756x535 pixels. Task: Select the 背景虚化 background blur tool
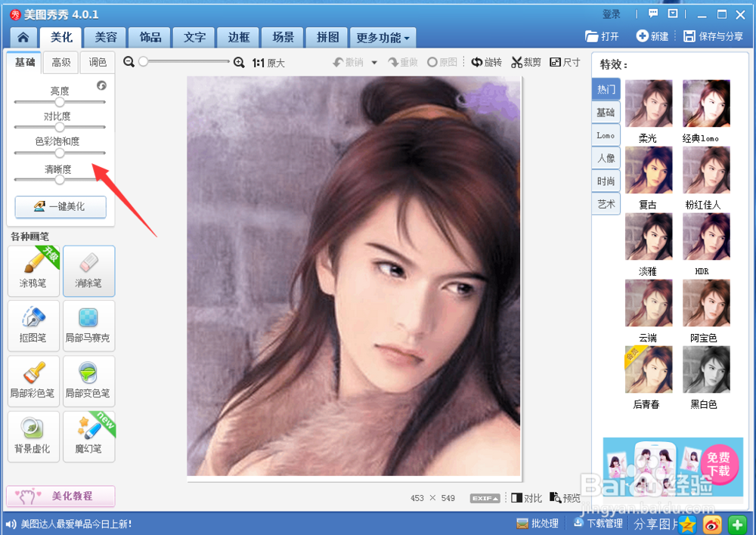click(33, 437)
